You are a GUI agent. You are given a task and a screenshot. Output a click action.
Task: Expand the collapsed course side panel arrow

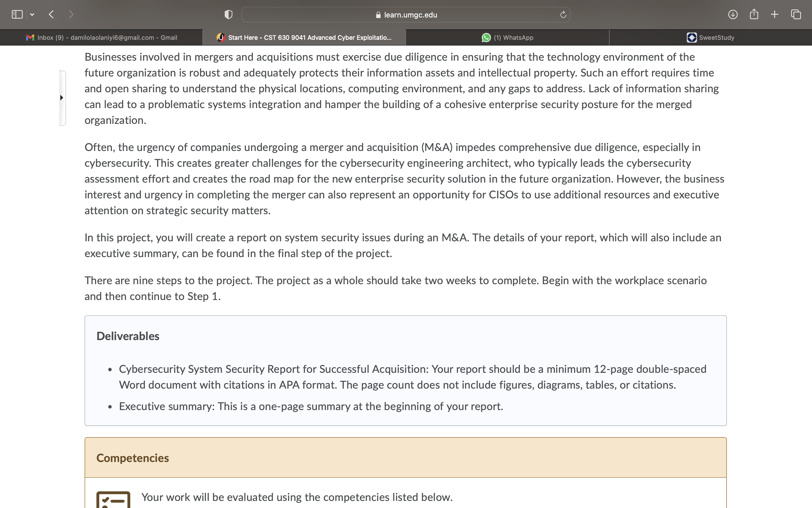coord(62,98)
